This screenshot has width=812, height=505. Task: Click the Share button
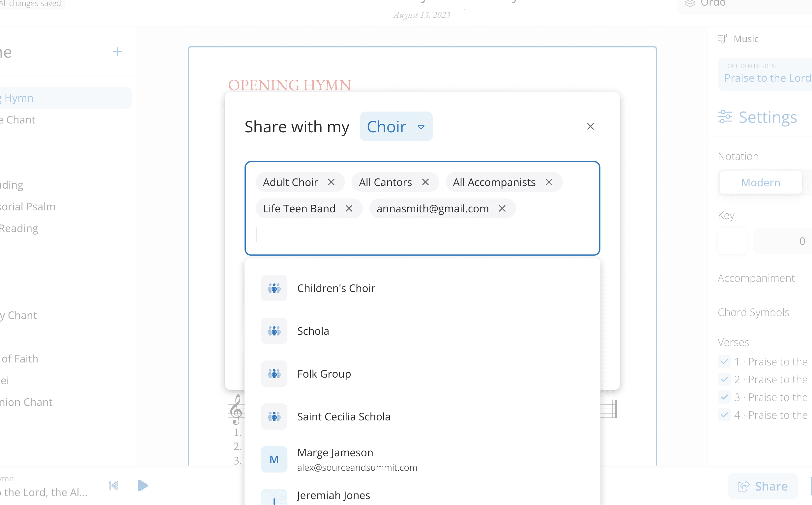(x=763, y=486)
